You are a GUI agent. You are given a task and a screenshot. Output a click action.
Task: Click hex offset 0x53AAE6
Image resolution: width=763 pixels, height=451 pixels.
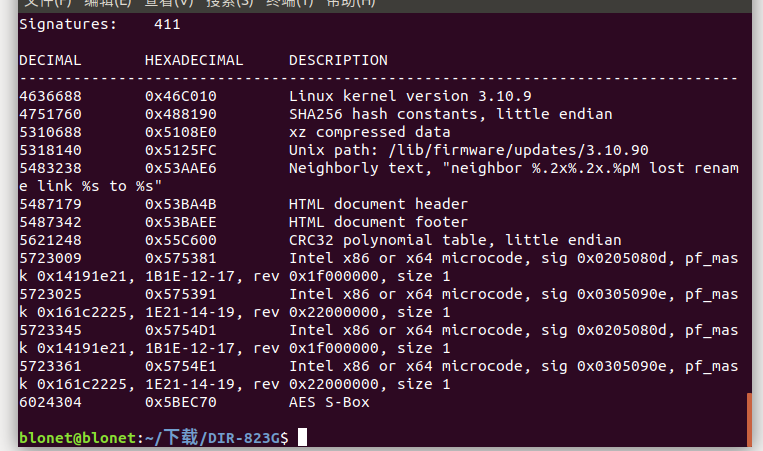(x=181, y=168)
